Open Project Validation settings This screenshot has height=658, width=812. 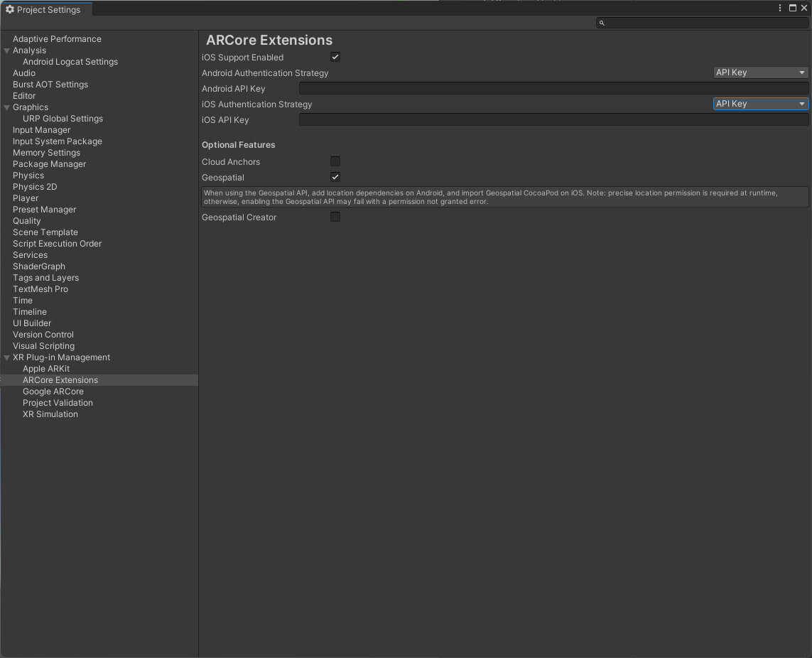[x=58, y=404]
